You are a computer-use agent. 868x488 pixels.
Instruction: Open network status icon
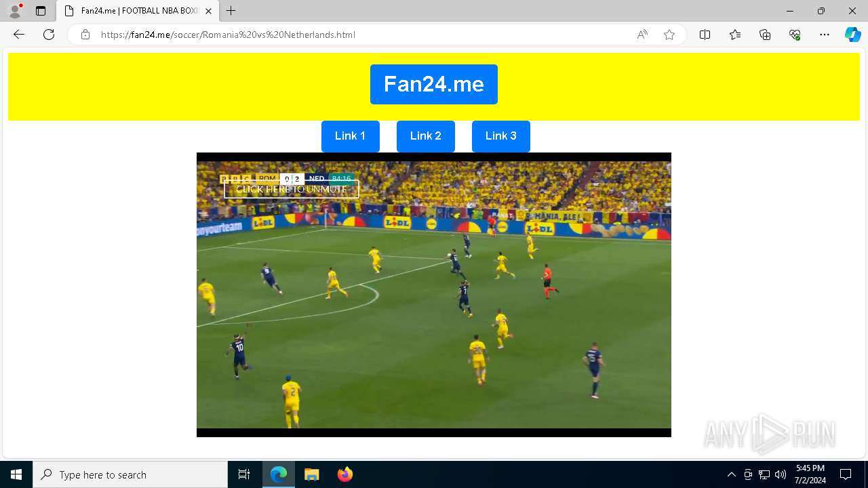click(x=764, y=474)
